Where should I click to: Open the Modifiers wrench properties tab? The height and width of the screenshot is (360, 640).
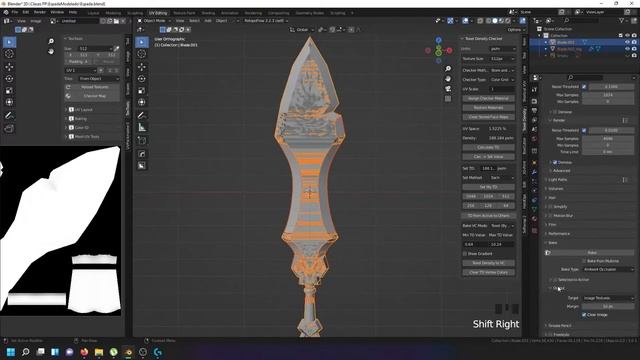pos(534,172)
